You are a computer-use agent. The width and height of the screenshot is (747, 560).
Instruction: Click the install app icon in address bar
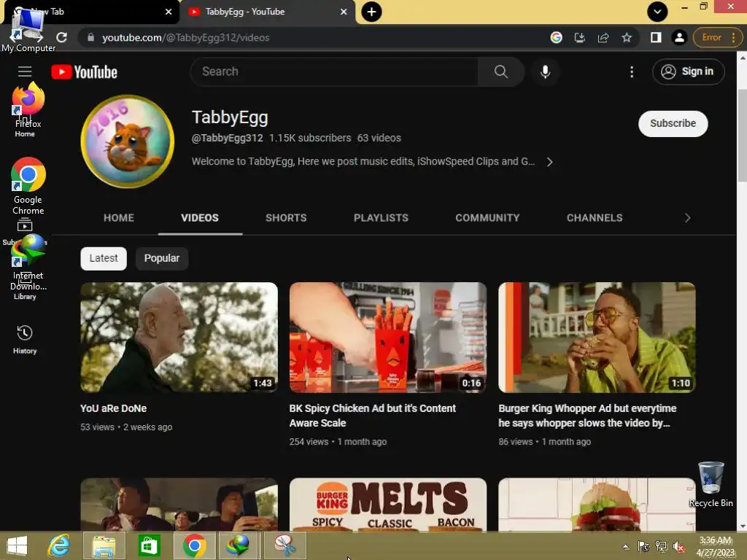(579, 37)
